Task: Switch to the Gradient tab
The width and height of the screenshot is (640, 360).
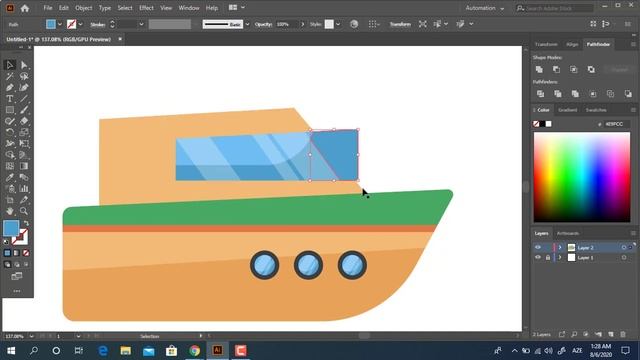Action: coord(567,110)
